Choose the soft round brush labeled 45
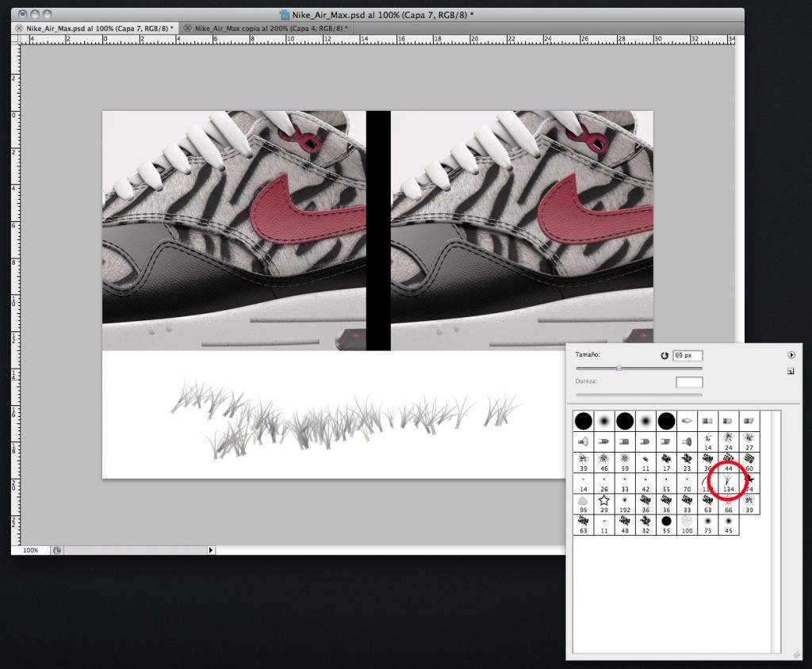The width and height of the screenshot is (812, 669). (x=728, y=525)
